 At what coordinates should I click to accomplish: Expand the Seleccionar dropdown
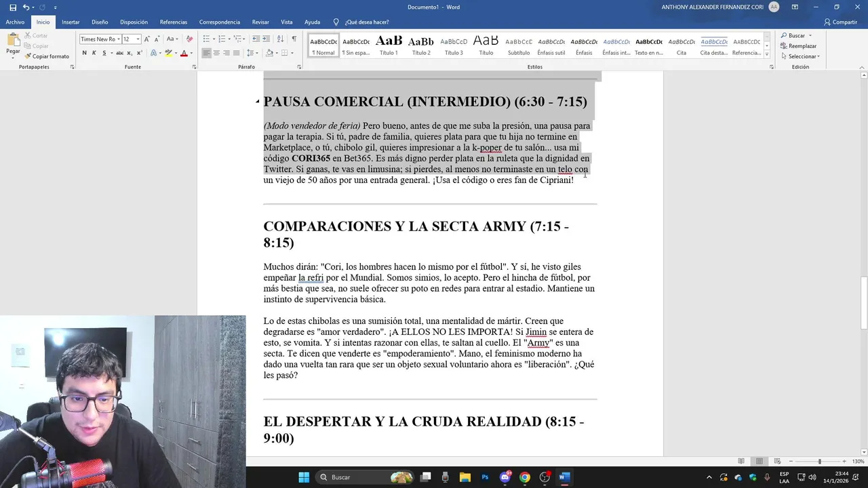click(800, 56)
